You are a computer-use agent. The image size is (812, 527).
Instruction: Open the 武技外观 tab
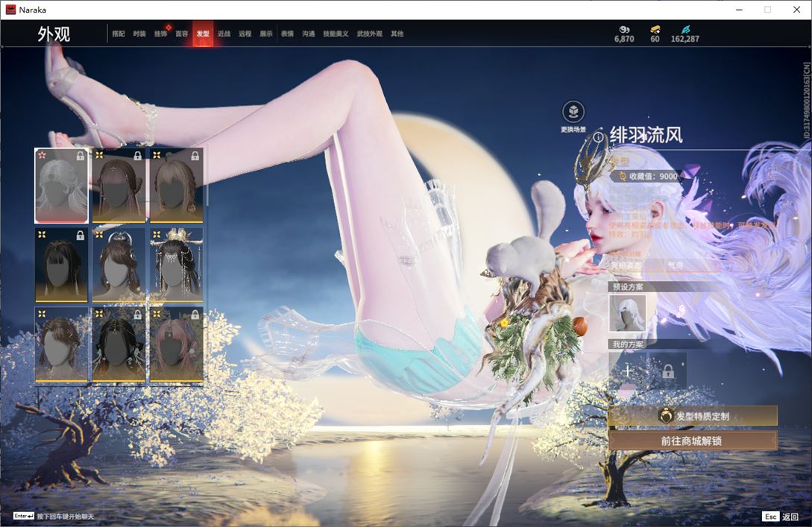point(369,34)
